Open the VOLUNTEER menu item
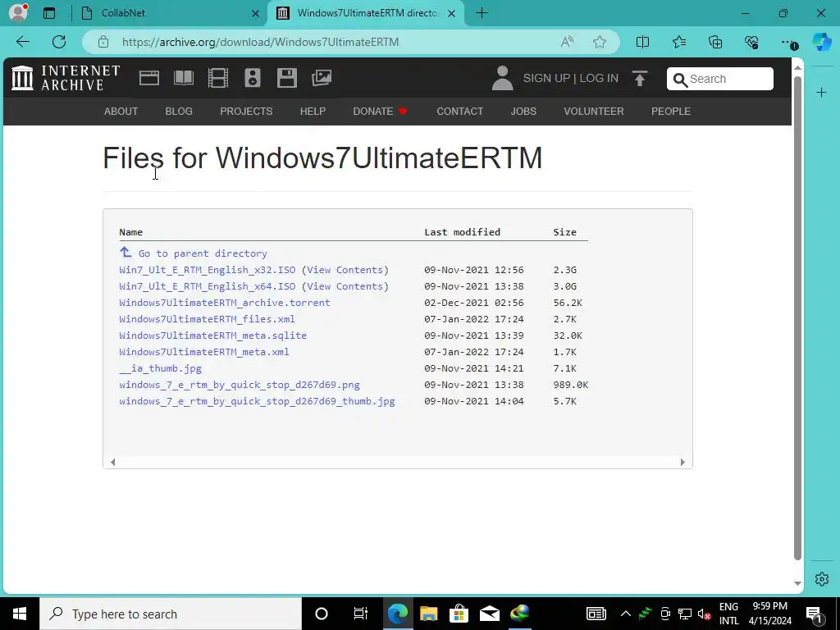The height and width of the screenshot is (630, 840). pos(594,112)
